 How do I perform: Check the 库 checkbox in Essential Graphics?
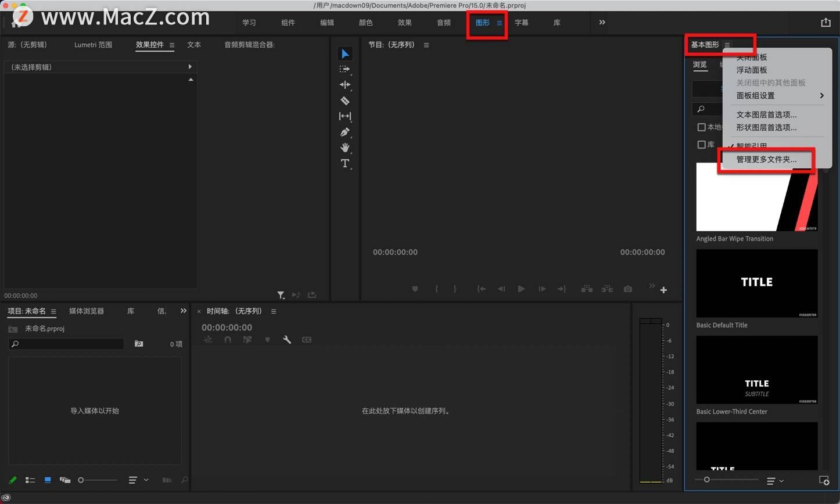tap(701, 145)
